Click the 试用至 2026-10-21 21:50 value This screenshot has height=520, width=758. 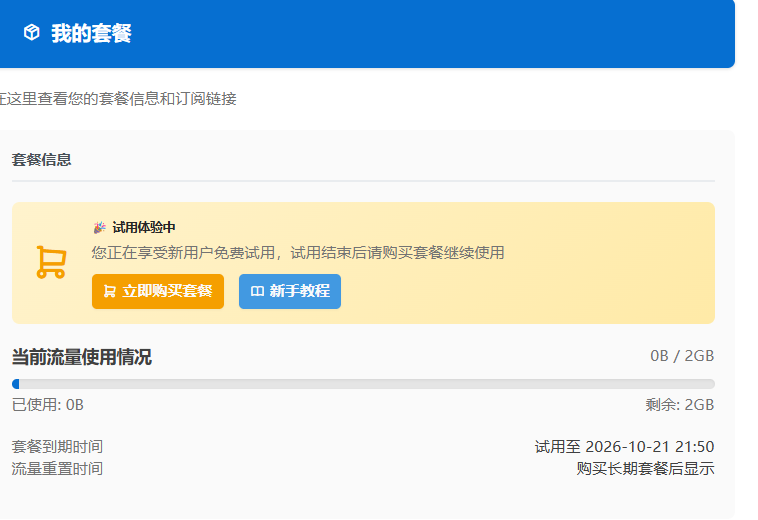[625, 447]
